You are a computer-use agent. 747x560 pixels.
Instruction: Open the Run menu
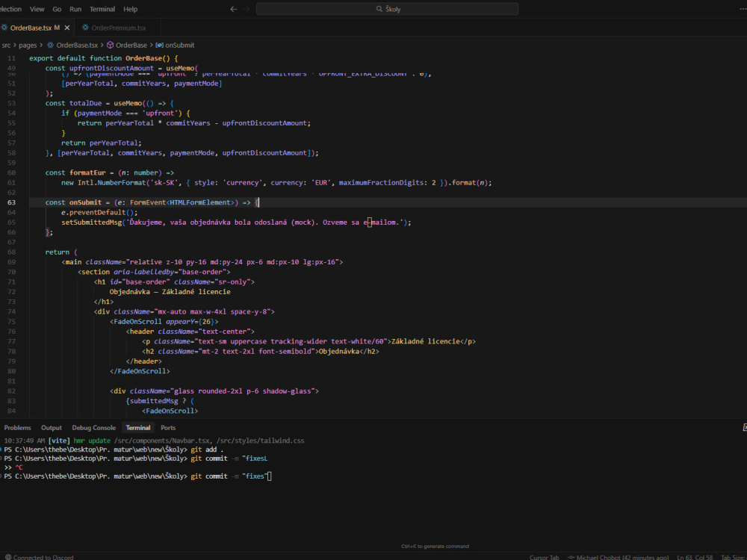75,9
